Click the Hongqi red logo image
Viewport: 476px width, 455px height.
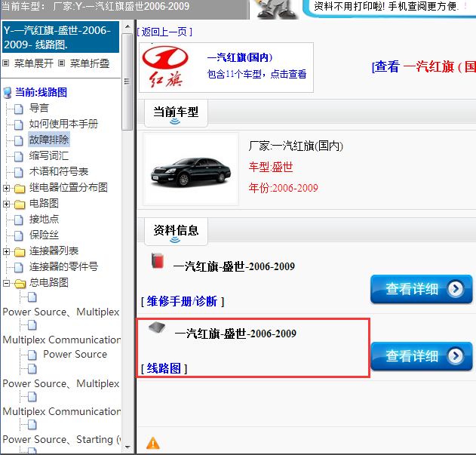[165, 67]
